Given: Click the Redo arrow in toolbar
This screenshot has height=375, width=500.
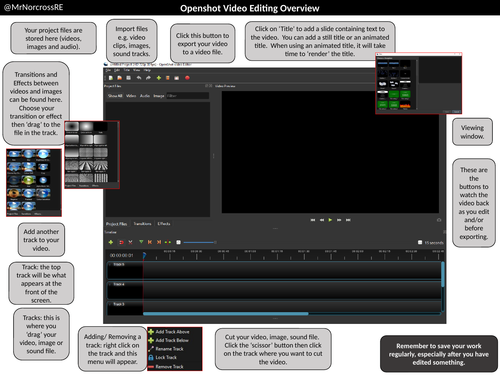Looking at the screenshot, I should 148,78.
